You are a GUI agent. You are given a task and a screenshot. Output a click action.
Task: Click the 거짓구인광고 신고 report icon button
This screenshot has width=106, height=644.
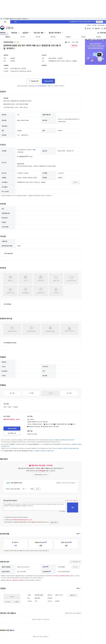(75, 562)
